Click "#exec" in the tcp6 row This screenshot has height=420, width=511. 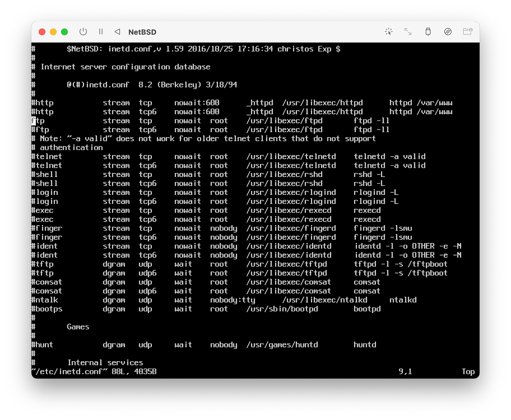point(42,219)
